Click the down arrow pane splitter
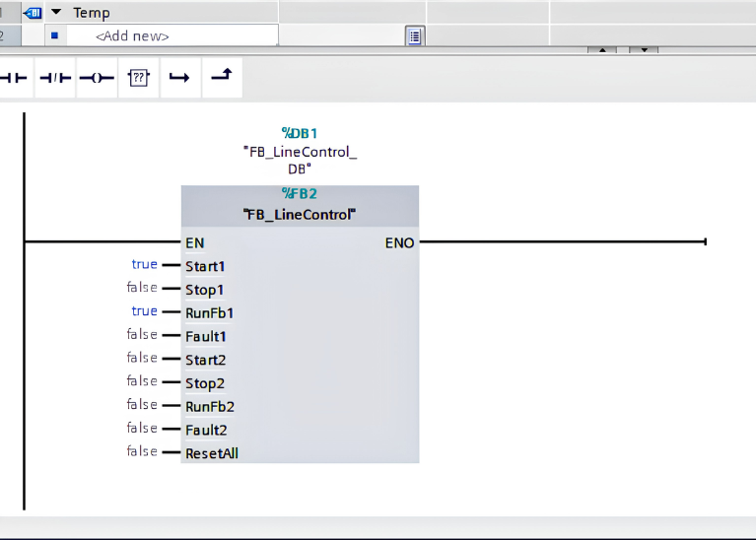Viewport: 756px width, 540px height. pos(644,50)
